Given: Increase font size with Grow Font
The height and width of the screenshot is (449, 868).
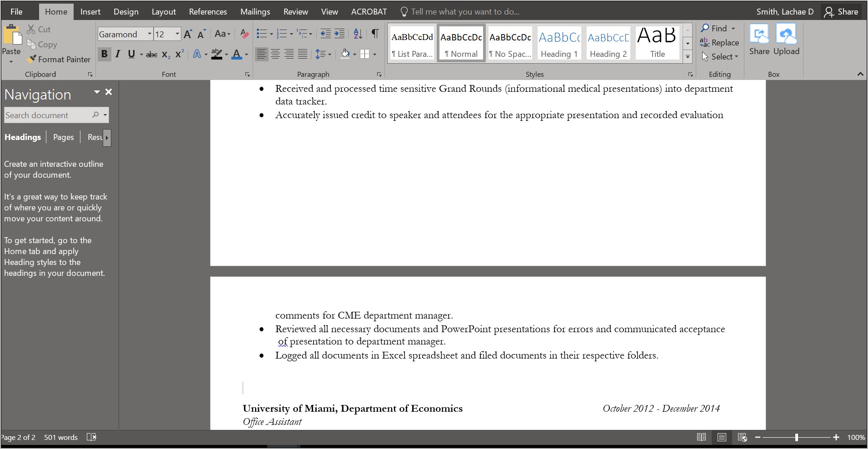Looking at the screenshot, I should point(188,34).
